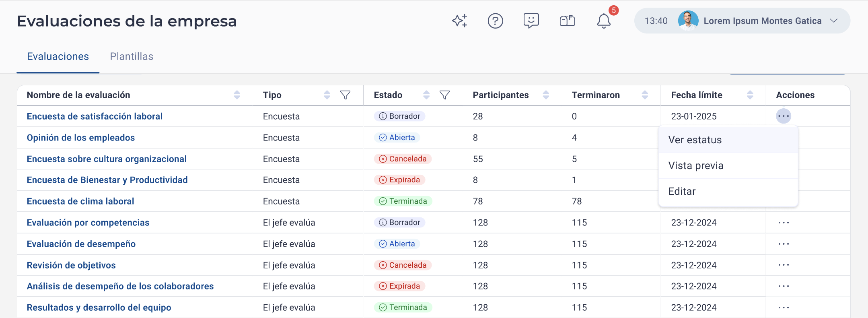Click the filter icon next to Estado
The width and height of the screenshot is (868, 318).
(445, 95)
